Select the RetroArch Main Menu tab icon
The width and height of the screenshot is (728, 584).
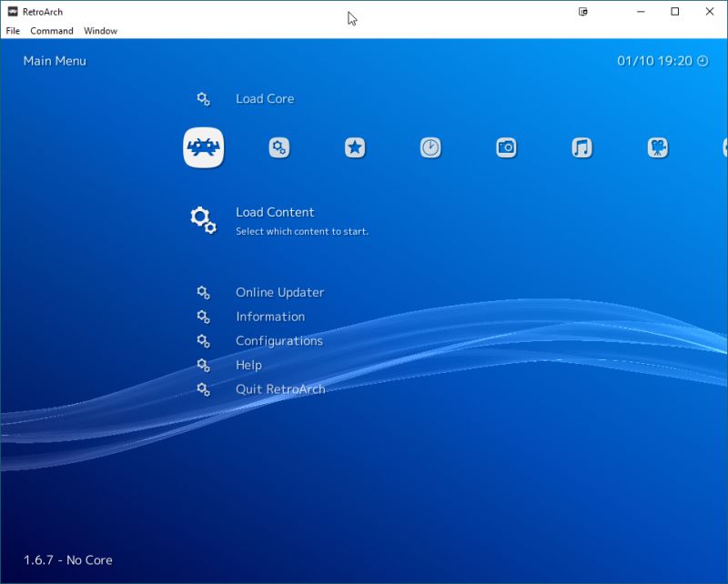click(x=204, y=146)
